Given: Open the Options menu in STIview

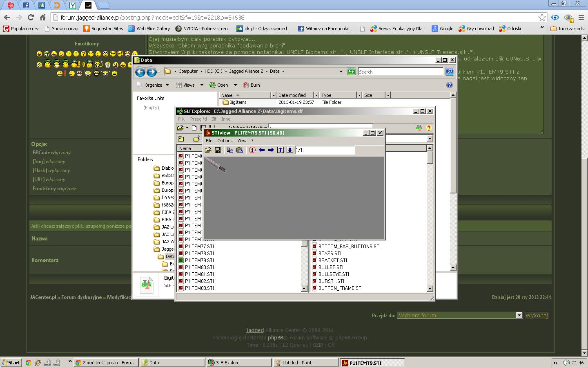Looking at the screenshot, I should pos(225,141).
